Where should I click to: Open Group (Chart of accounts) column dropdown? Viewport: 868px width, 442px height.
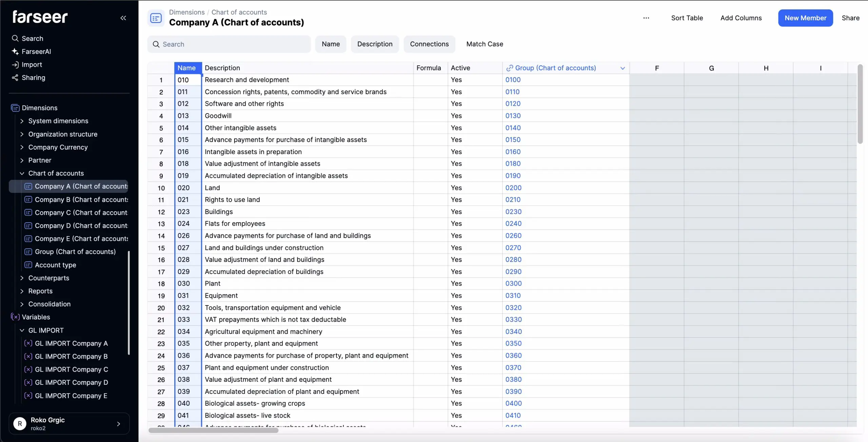tap(623, 68)
